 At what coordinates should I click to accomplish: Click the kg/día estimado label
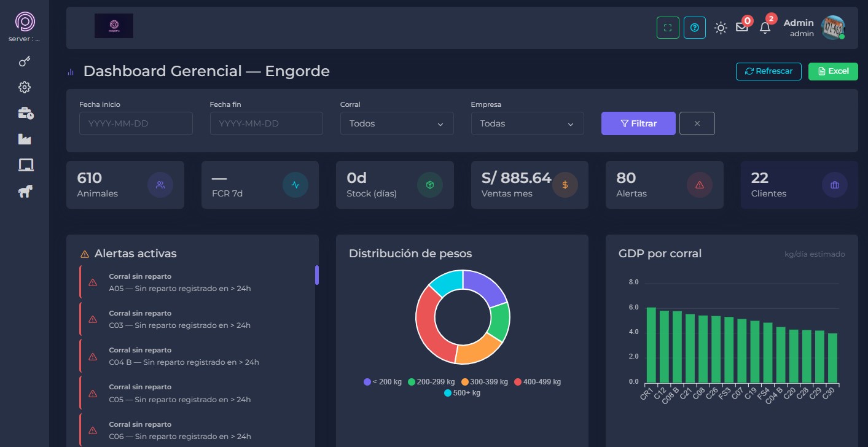(x=815, y=254)
